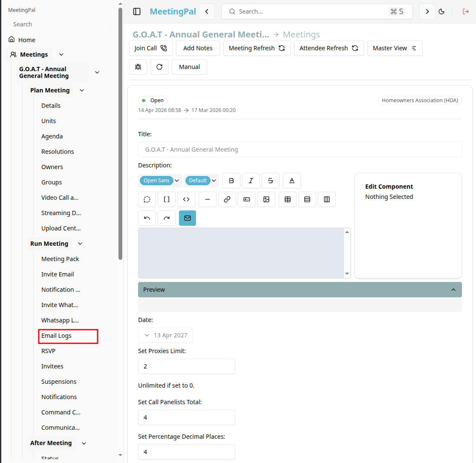Click the Join Call button

[x=150, y=48]
